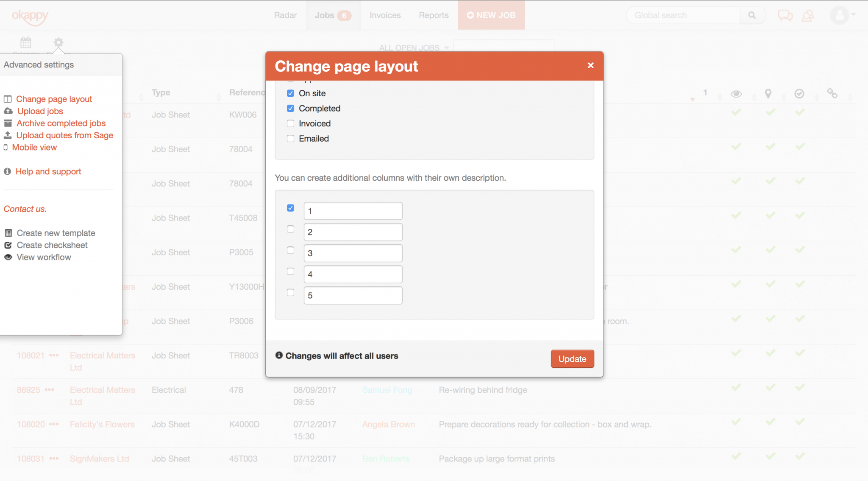The image size is (868, 481).
Task: Open the Change page layout link
Action: click(x=54, y=99)
